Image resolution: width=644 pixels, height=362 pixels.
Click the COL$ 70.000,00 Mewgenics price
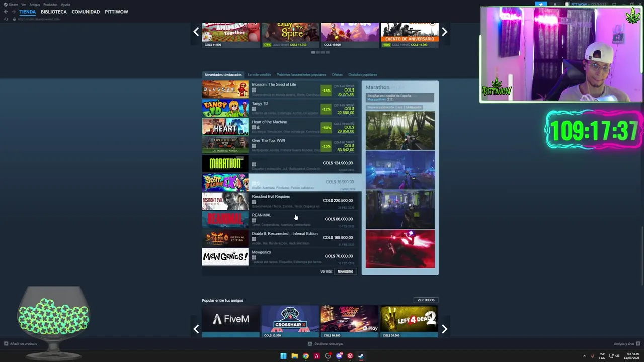point(339,256)
